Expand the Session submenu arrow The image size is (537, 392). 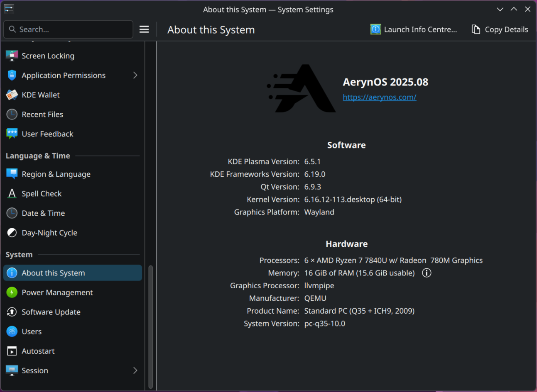[135, 370]
